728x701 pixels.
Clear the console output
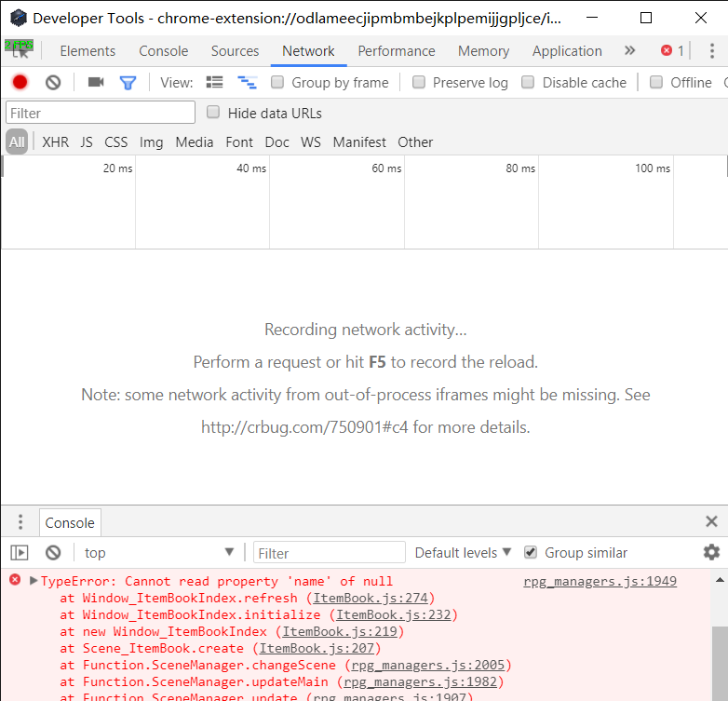click(53, 552)
